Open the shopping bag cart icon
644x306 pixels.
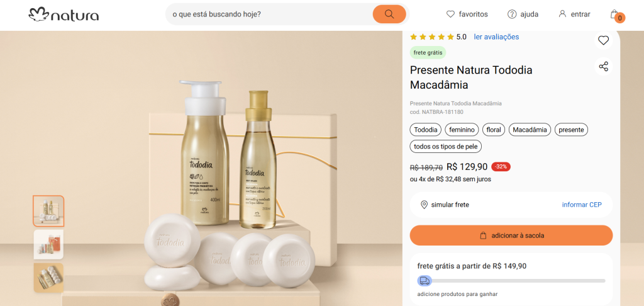pyautogui.click(x=615, y=14)
